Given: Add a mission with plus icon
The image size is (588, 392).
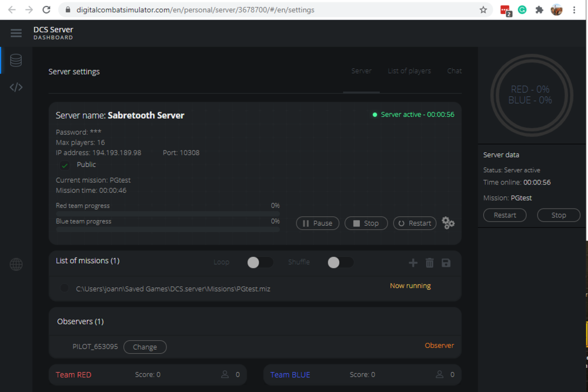Looking at the screenshot, I should 413,263.
